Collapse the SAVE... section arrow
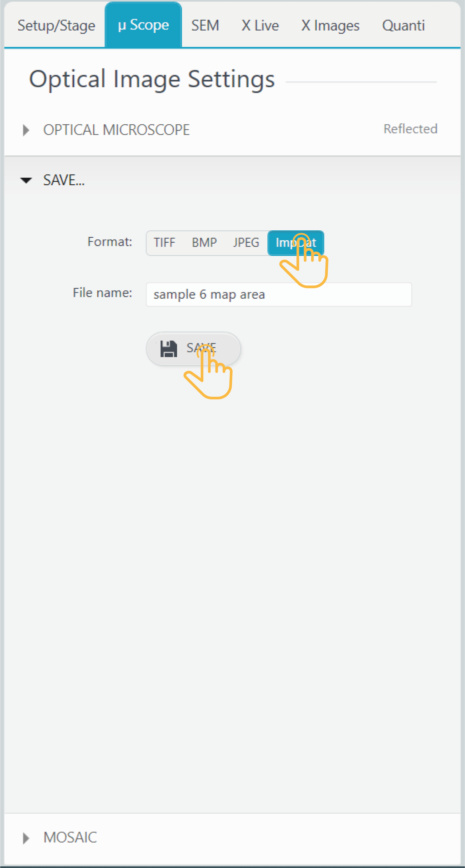The height and width of the screenshot is (868, 465). click(26, 180)
